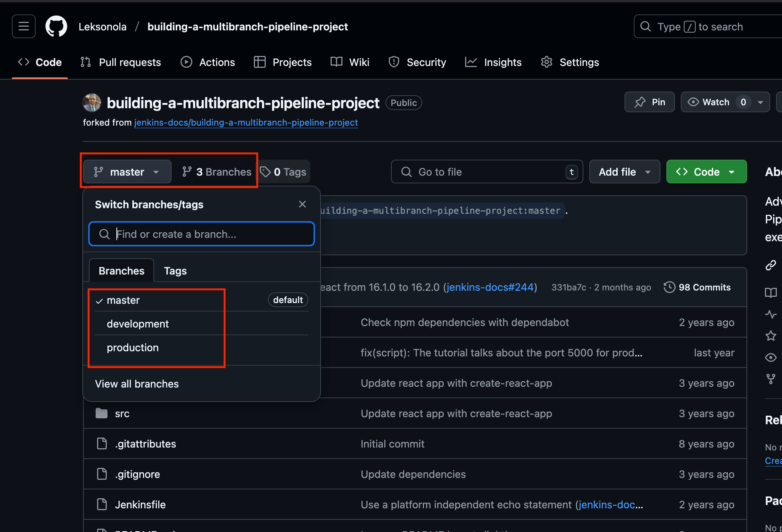Open the Leksonola user profile link
782x532 pixels.
click(102, 27)
